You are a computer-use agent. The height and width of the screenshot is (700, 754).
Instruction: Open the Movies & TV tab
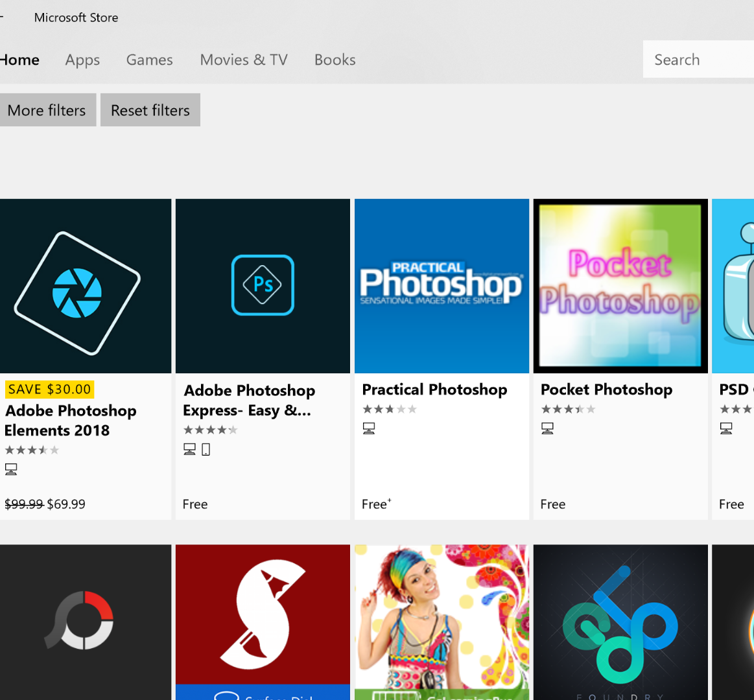pyautogui.click(x=244, y=60)
